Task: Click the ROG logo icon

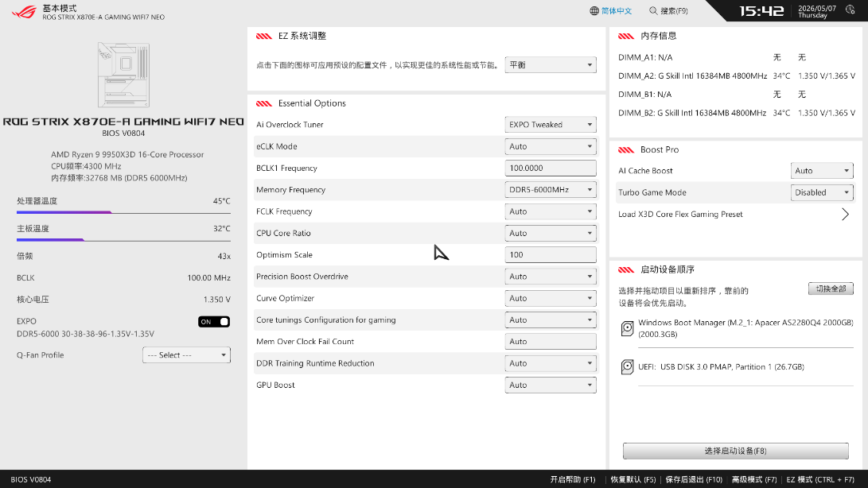Action: point(25,12)
